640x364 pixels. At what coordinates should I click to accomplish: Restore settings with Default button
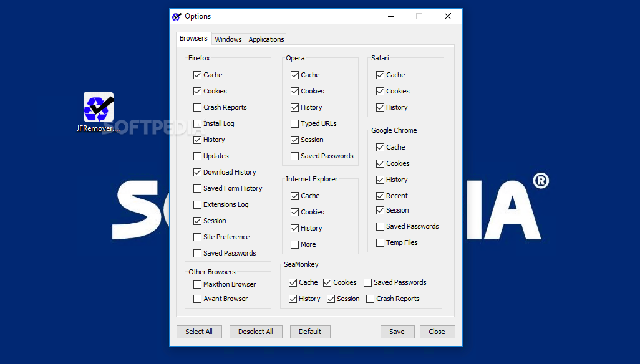(x=310, y=332)
